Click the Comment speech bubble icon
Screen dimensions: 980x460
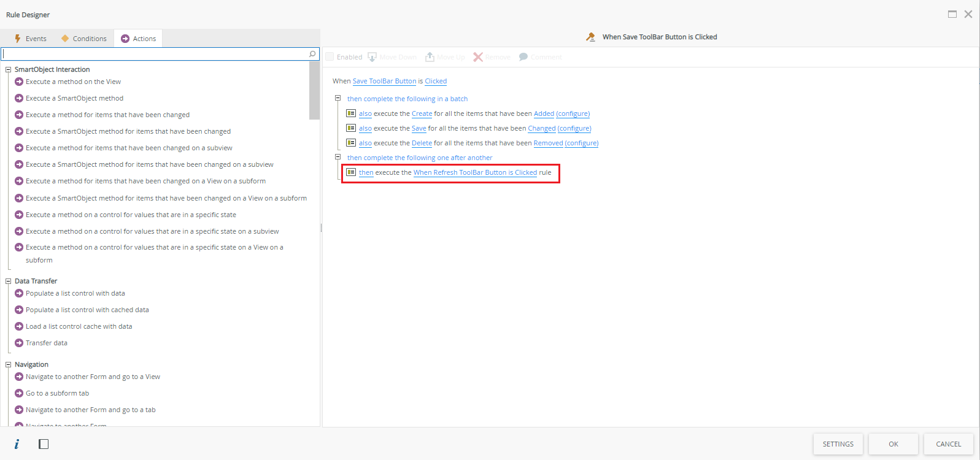pos(523,57)
